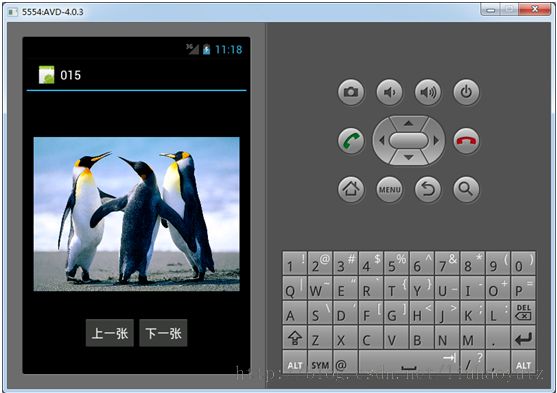This screenshot has height=393, width=557.
Task: Click the @ key beside SYM
Action: pos(345,362)
